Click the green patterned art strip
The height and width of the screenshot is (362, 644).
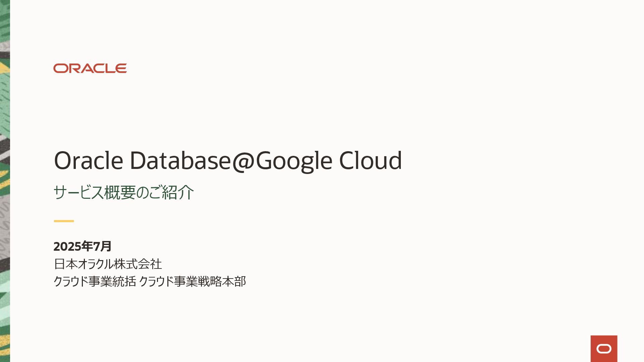(5, 181)
